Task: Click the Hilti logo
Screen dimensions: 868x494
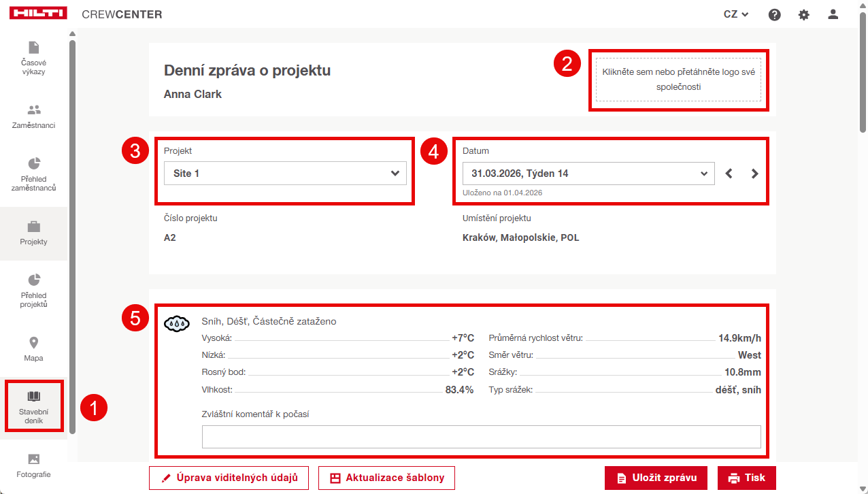Action: 39,14
